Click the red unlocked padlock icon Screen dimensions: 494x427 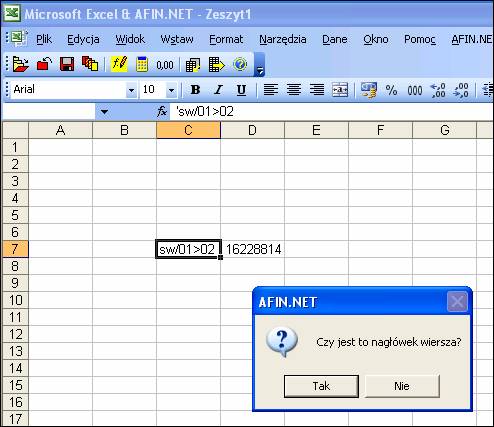point(44,64)
